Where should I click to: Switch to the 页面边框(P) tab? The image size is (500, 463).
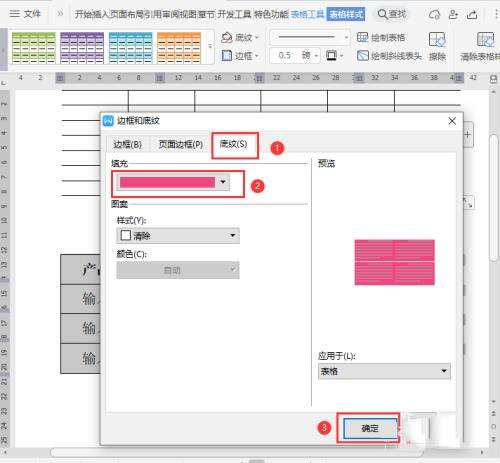coord(181,144)
